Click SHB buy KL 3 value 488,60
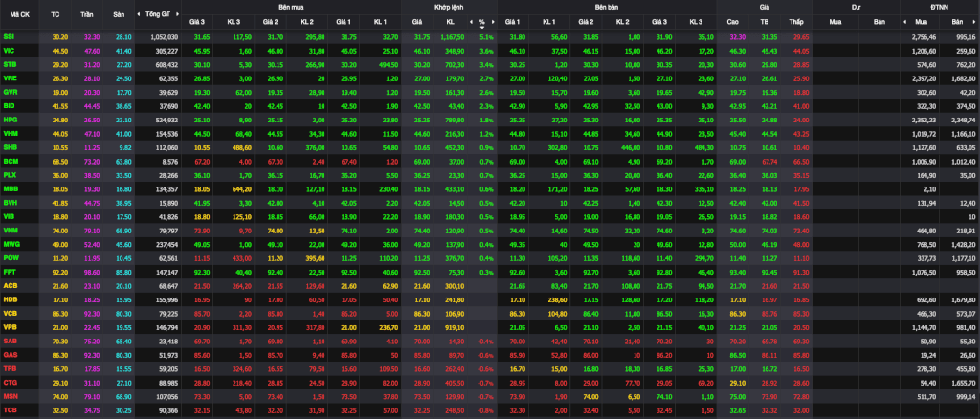 pos(241,147)
